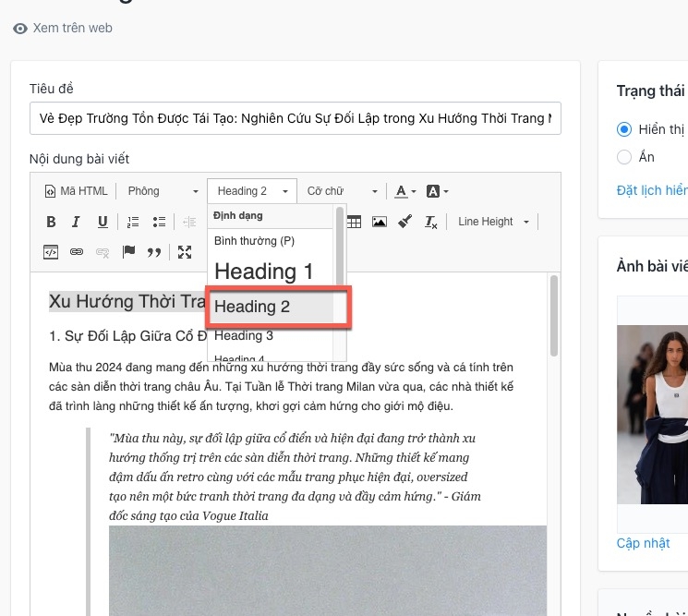Insert an anchor flag

click(128, 251)
